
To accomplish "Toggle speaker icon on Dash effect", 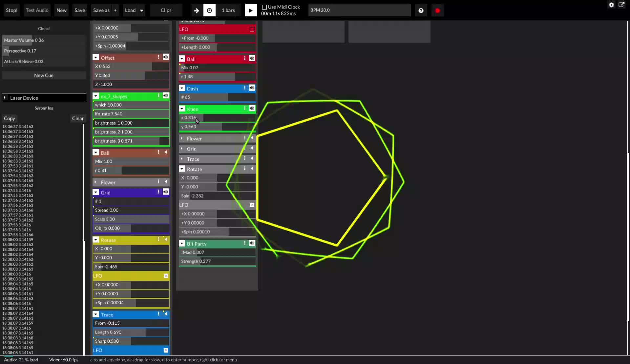I will [x=252, y=88].
